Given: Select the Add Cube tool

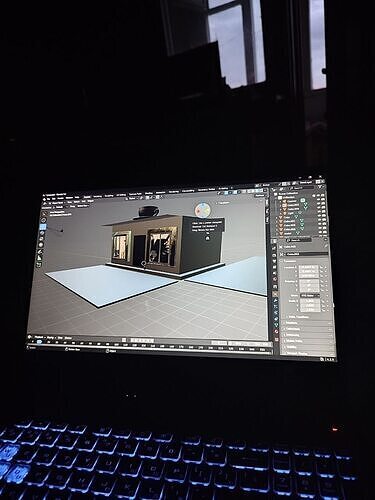Looking at the screenshot, I should 39,265.
